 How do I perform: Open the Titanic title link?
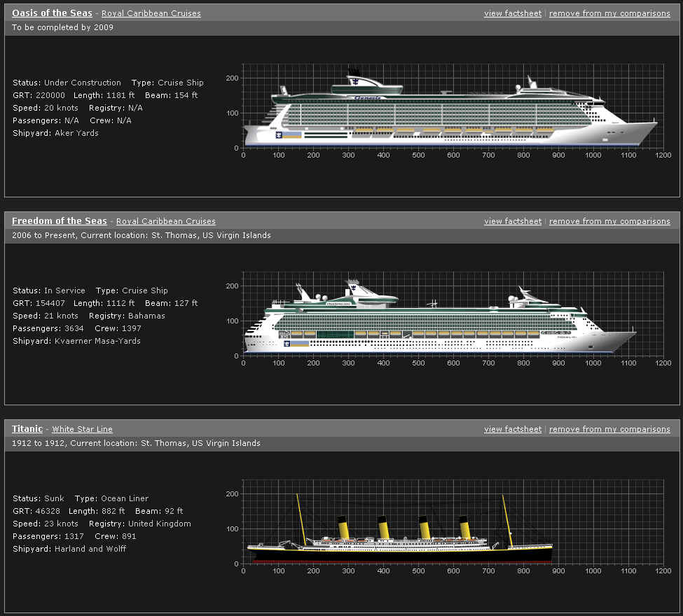(x=27, y=429)
